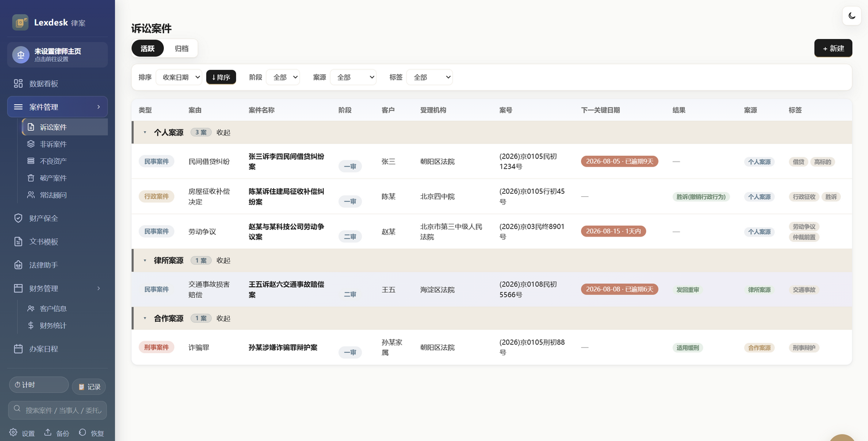The width and height of the screenshot is (868, 441).
Task: Open 文书模板 document templates
Action: [x=58, y=241]
